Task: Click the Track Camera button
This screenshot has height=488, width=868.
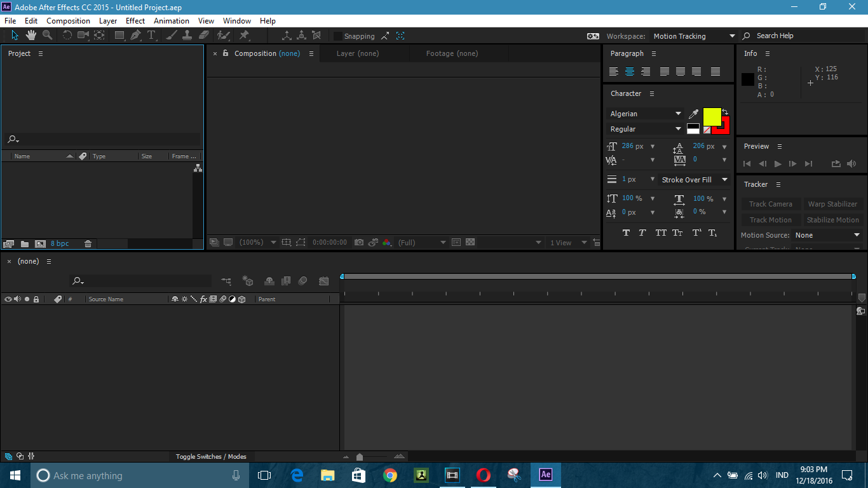Action: click(771, 204)
